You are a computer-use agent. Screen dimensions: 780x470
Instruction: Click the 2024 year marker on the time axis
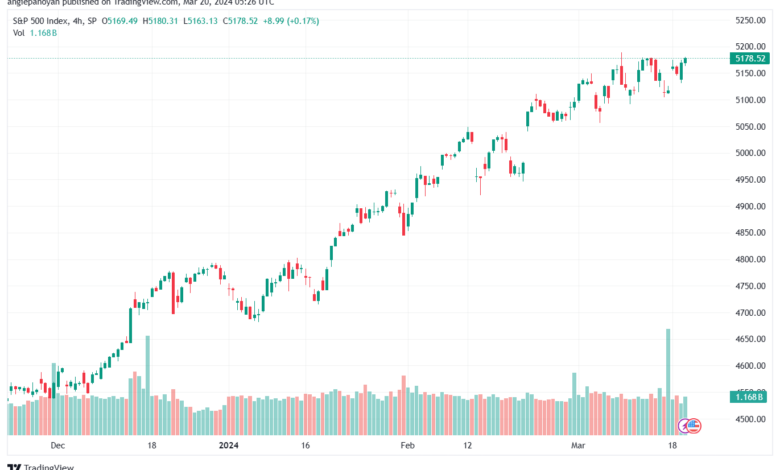[x=229, y=445]
